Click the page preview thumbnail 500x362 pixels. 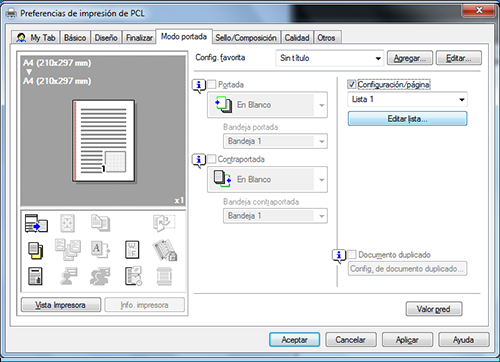point(104,141)
